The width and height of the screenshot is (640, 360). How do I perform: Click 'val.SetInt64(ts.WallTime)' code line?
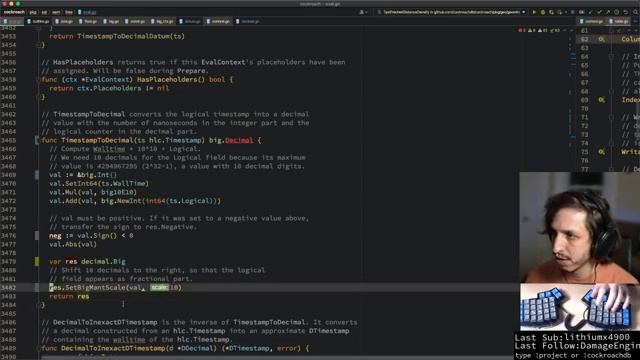99,184
